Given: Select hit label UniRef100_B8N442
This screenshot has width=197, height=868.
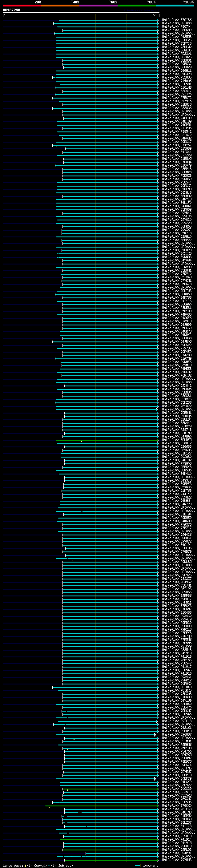Looking at the screenshot, I should click(x=177, y=423).
